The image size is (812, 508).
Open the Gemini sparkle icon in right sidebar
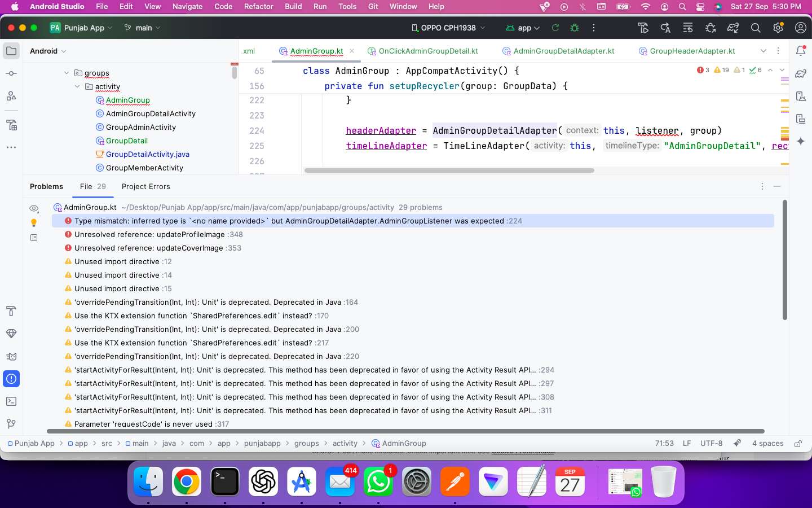[x=801, y=141]
